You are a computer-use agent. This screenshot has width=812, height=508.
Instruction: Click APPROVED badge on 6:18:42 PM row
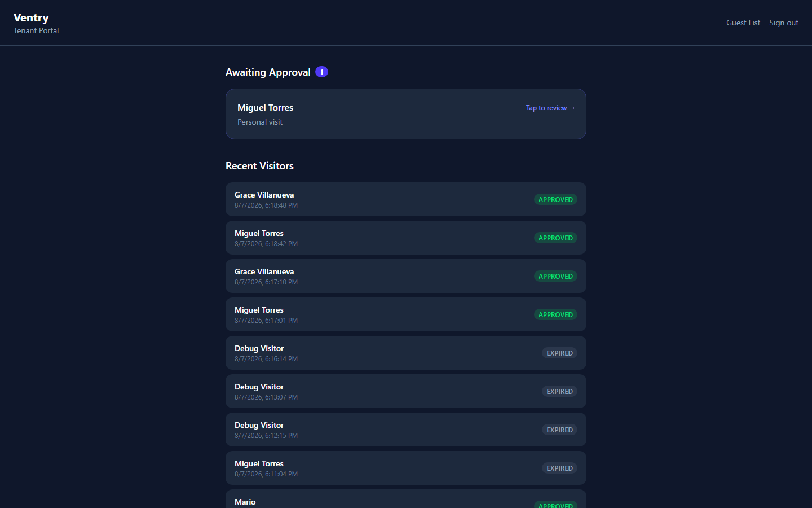pos(555,238)
